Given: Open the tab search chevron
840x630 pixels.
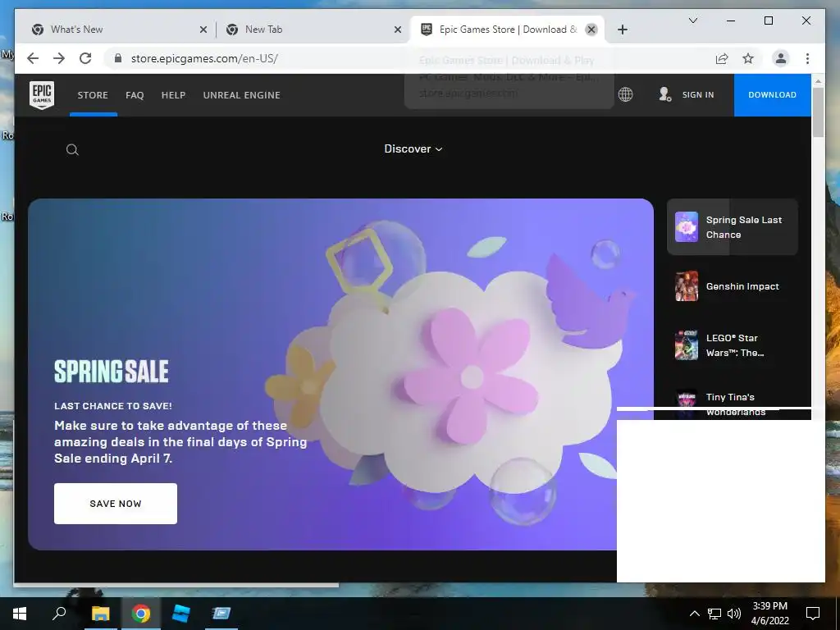Looking at the screenshot, I should [692, 21].
